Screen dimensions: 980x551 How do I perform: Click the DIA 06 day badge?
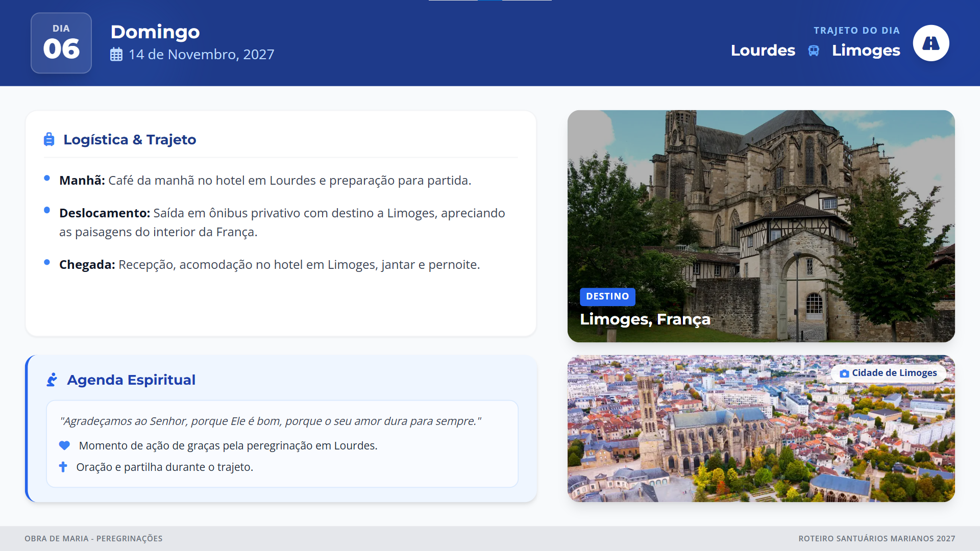61,43
